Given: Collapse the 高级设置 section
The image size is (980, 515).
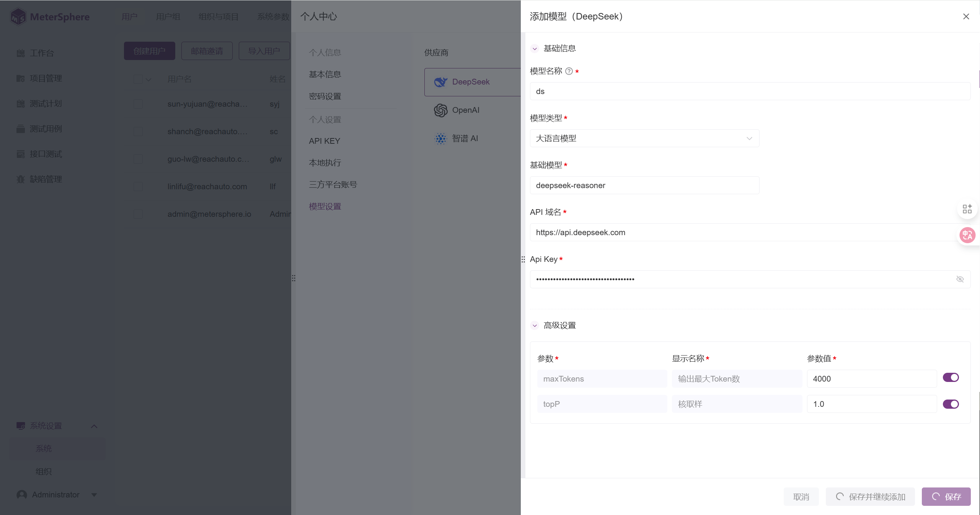Looking at the screenshot, I should coord(535,325).
